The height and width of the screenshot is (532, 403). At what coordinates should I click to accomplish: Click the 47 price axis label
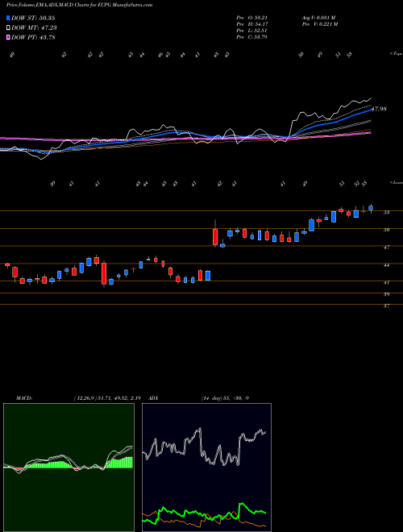point(386,247)
